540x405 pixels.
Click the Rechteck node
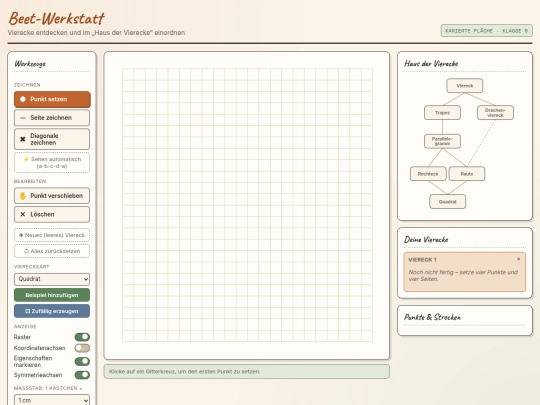coord(428,174)
